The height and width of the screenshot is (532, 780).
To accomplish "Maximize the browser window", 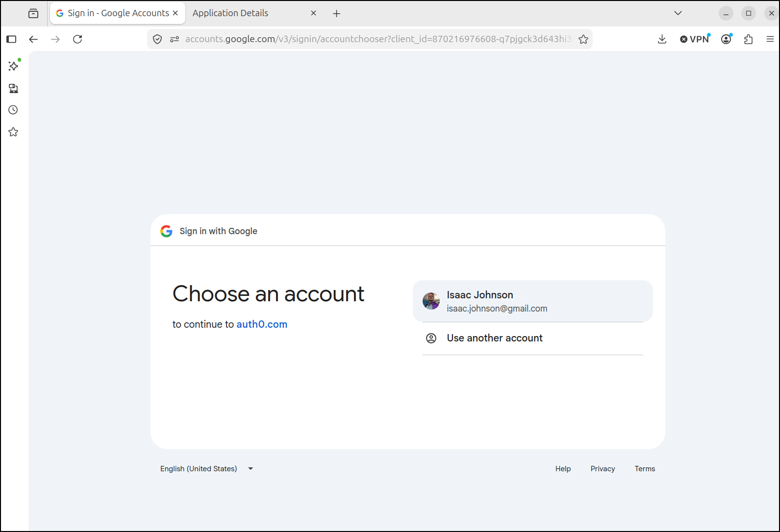I will [749, 14].
